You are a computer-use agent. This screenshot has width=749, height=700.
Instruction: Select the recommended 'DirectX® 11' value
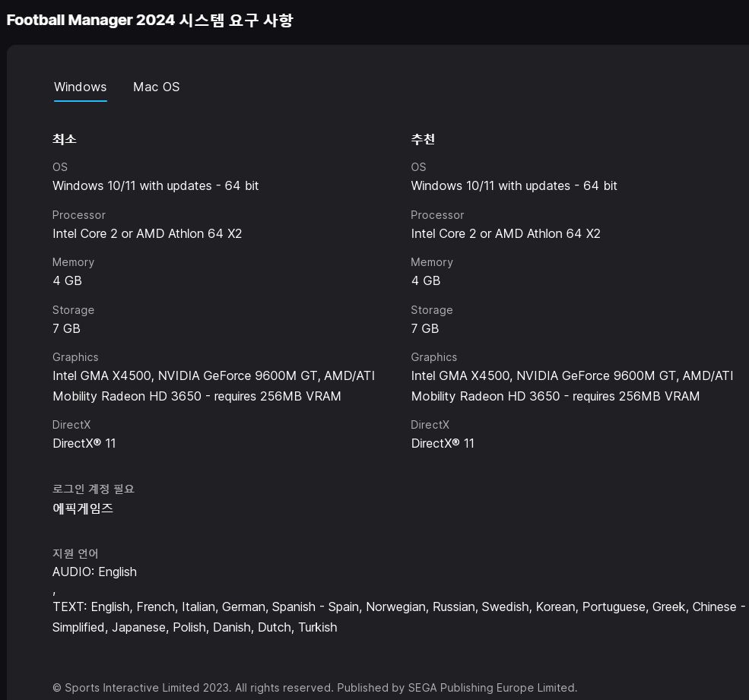[x=443, y=443]
